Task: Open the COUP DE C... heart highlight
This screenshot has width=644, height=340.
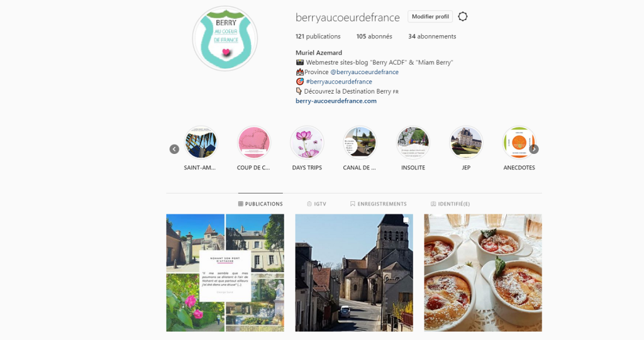Action: (253, 143)
